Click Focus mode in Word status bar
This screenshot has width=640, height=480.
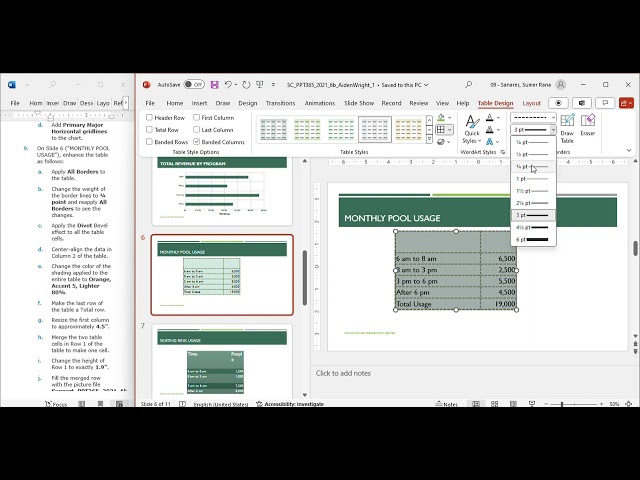click(x=56, y=404)
